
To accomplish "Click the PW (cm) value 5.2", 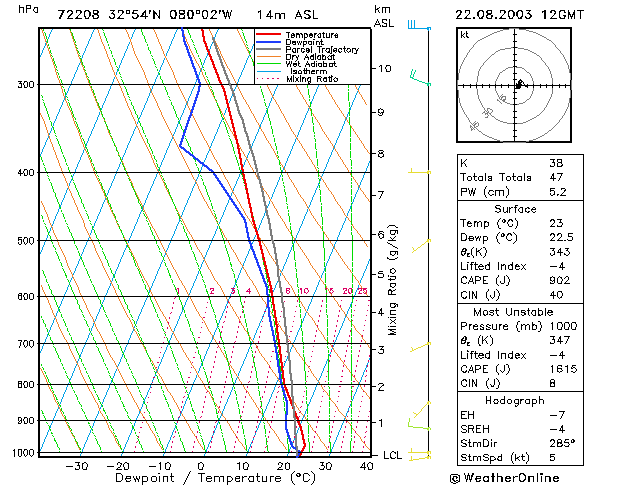I will (x=558, y=192).
